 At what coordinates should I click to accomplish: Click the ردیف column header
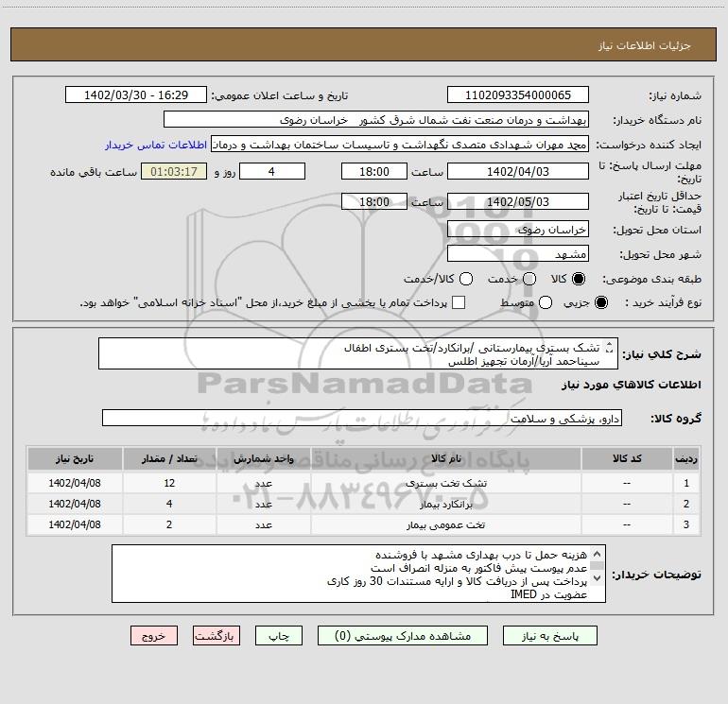[x=686, y=458]
